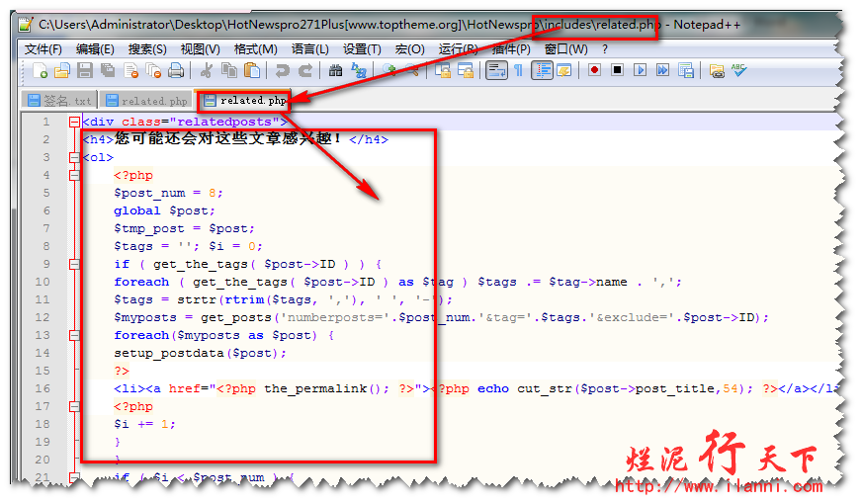862x504 pixels.
Task: Open the 格式(M) Format menu
Action: point(256,49)
